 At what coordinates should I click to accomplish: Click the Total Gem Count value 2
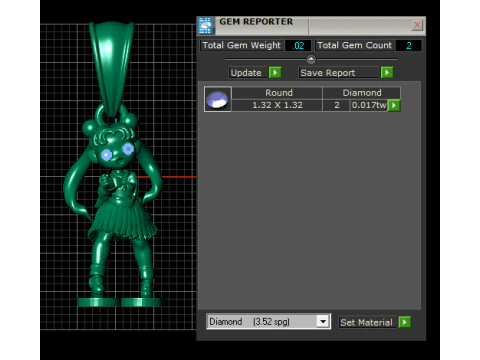pyautogui.click(x=409, y=46)
